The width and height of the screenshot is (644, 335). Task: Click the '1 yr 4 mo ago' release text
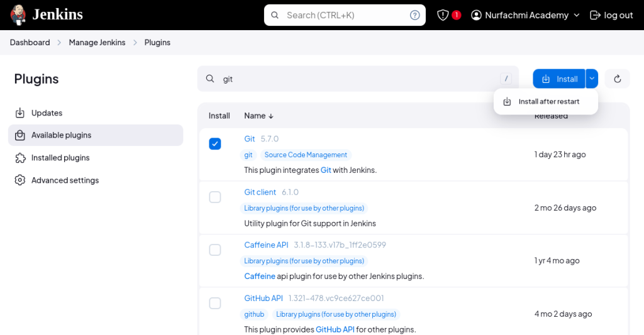point(557,261)
